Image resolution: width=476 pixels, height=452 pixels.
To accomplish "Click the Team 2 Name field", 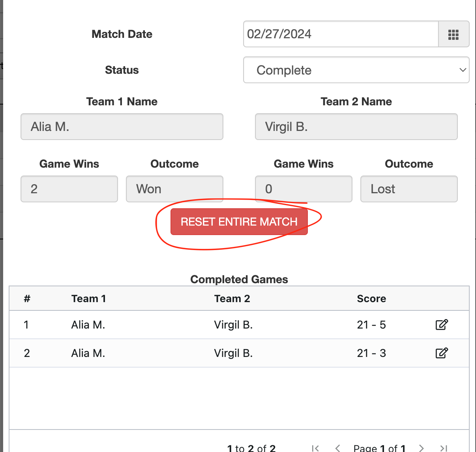I will tap(356, 127).
